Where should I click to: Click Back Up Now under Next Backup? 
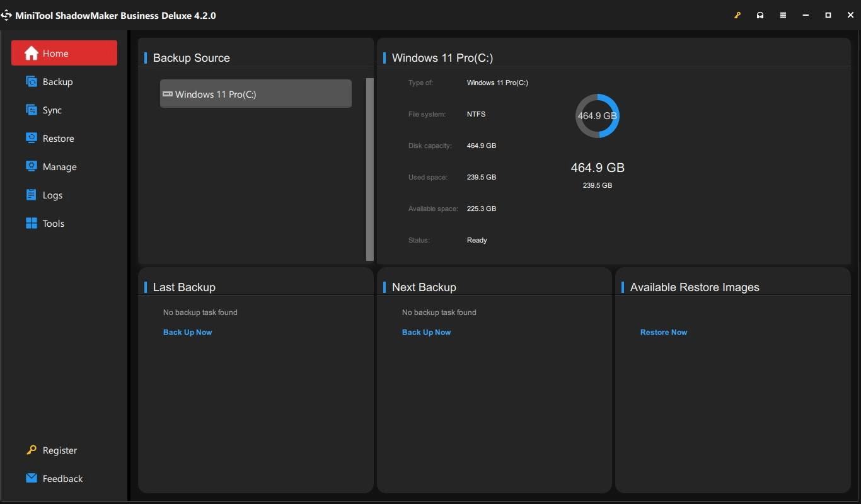click(426, 332)
